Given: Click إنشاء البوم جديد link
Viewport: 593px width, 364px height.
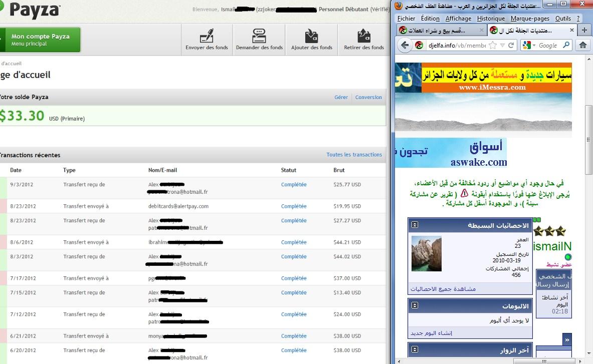Looking at the screenshot, I should point(431,333).
